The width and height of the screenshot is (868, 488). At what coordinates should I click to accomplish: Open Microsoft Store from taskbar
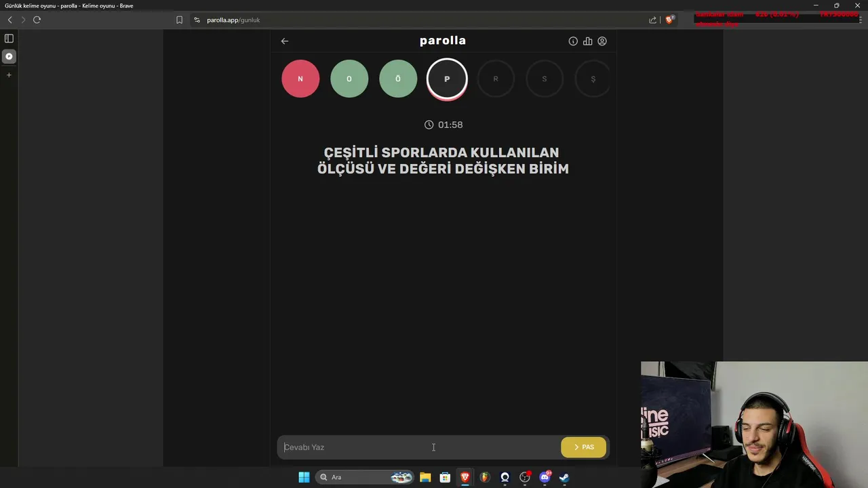445,477
